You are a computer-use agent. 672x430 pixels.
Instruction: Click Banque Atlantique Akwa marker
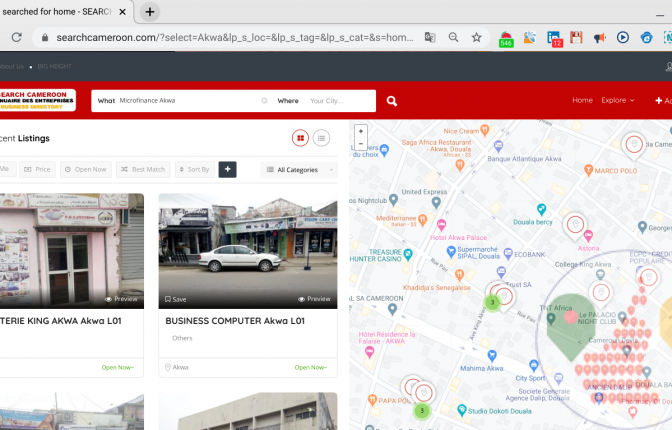(498, 146)
